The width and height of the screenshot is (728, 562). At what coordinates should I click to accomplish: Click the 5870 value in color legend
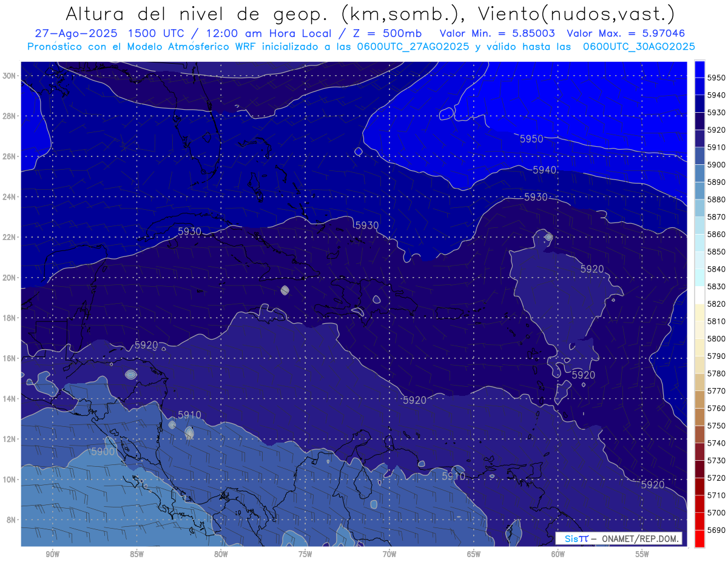[716, 217]
